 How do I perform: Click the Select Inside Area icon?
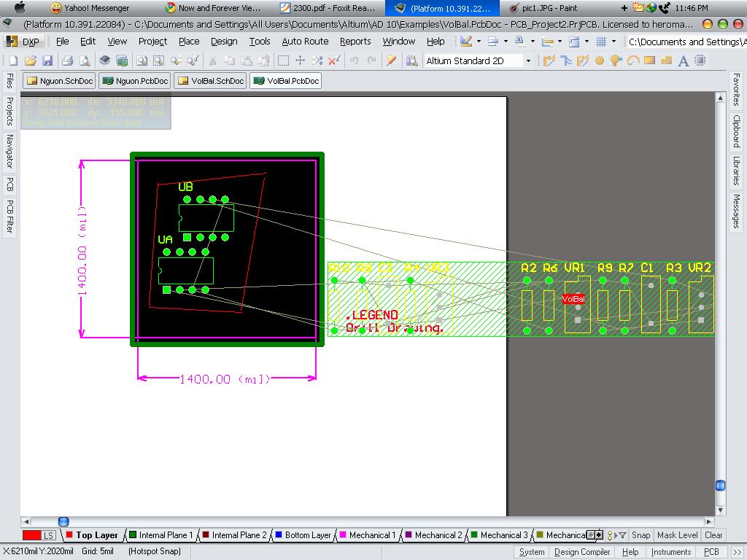pos(283,61)
